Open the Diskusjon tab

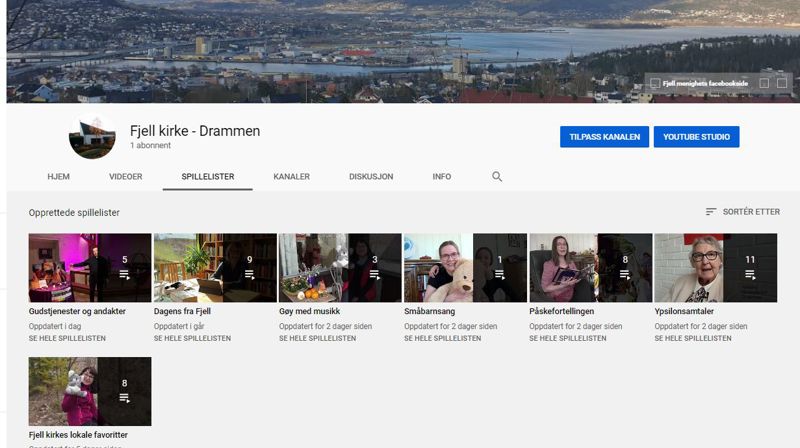371,177
